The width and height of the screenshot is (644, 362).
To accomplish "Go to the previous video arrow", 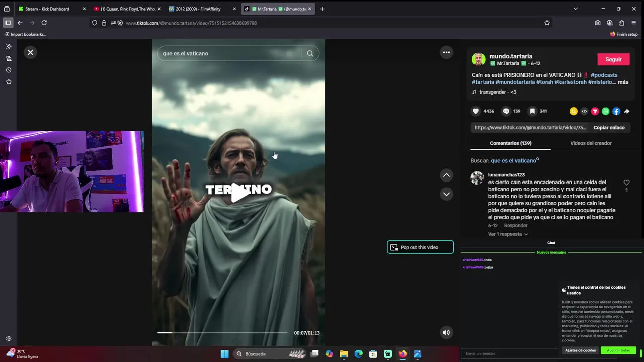I will [446, 175].
